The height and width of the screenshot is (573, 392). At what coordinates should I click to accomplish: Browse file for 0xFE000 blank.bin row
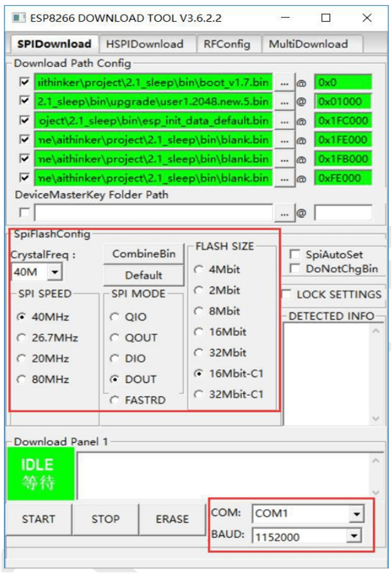pos(284,178)
